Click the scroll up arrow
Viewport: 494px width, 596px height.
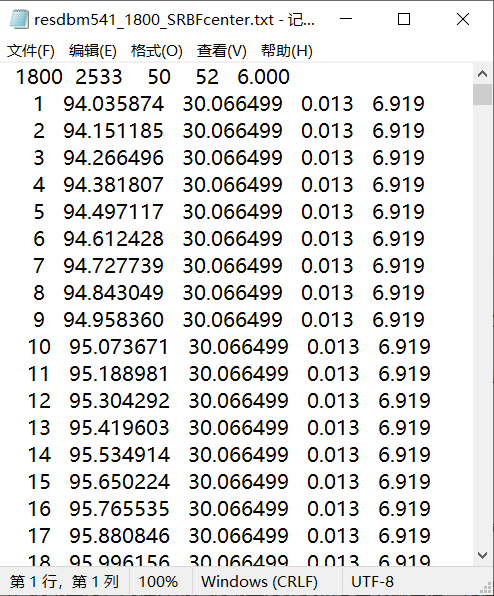pos(482,74)
